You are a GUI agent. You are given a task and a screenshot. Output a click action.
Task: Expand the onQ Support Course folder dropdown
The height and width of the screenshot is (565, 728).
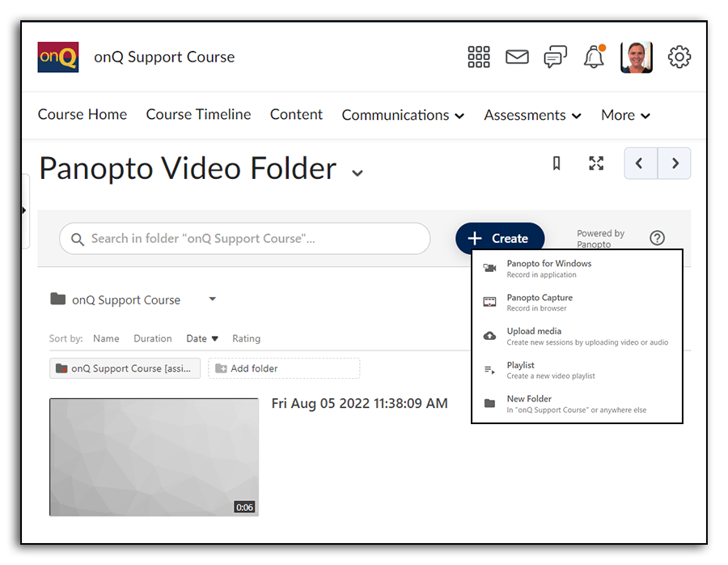coord(213,299)
